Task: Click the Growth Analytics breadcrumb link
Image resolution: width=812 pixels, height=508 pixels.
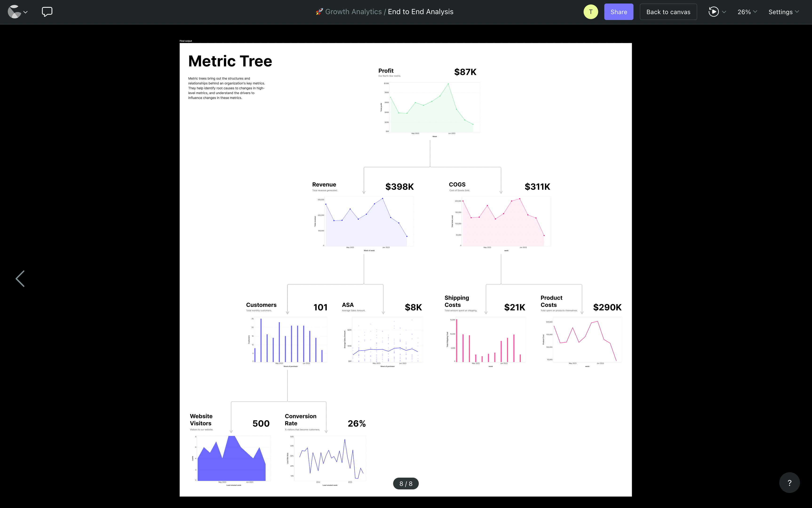Action: point(353,12)
